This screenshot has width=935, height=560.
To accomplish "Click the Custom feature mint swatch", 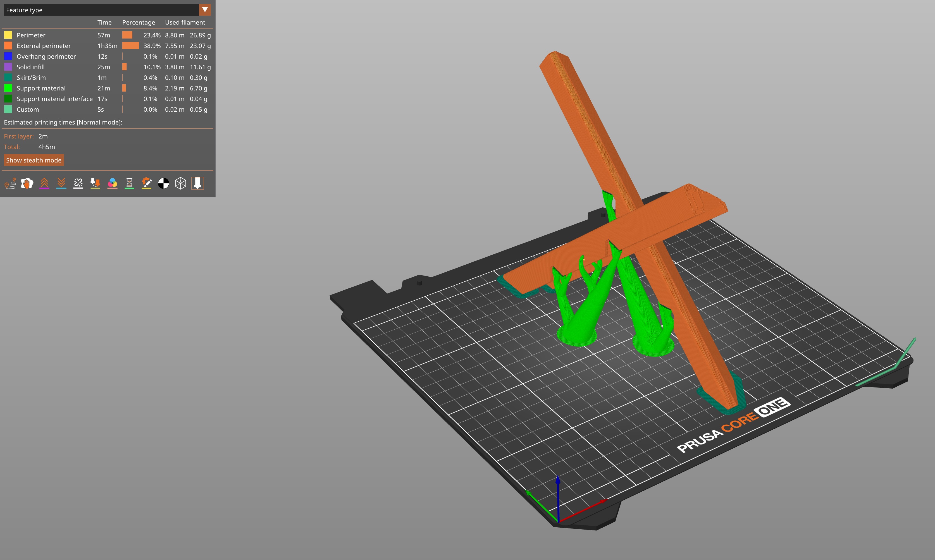I will [x=8, y=109].
